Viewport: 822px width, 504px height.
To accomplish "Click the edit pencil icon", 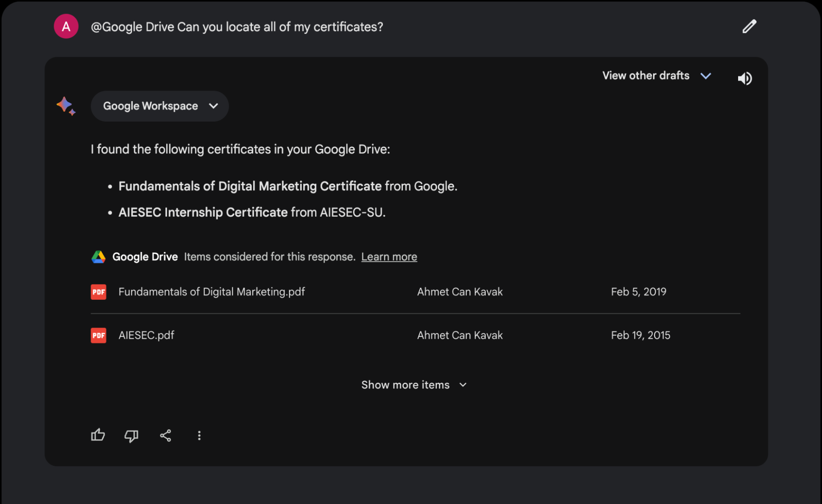I will [x=749, y=26].
